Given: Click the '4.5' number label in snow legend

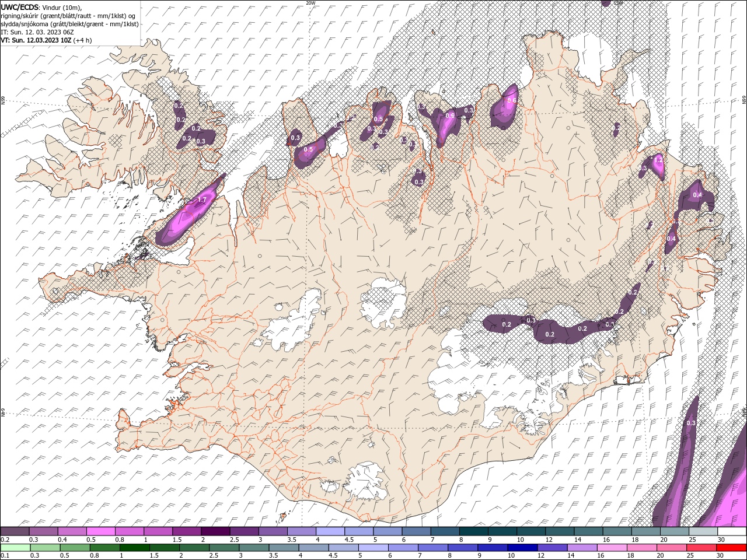Looking at the screenshot, I should pyautogui.click(x=349, y=540).
